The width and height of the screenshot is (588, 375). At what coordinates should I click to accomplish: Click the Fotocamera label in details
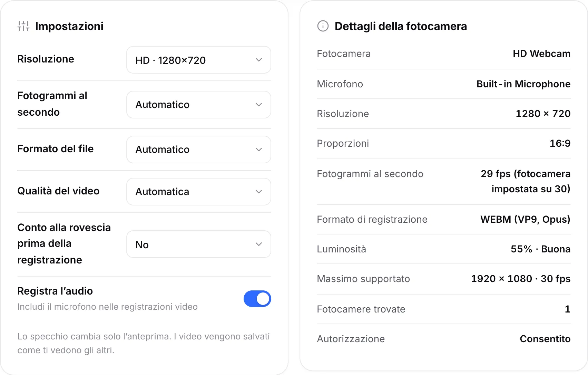pos(344,54)
